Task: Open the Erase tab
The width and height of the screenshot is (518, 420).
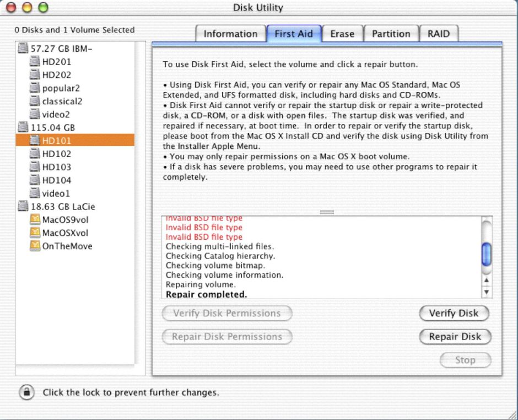Action: tap(342, 34)
